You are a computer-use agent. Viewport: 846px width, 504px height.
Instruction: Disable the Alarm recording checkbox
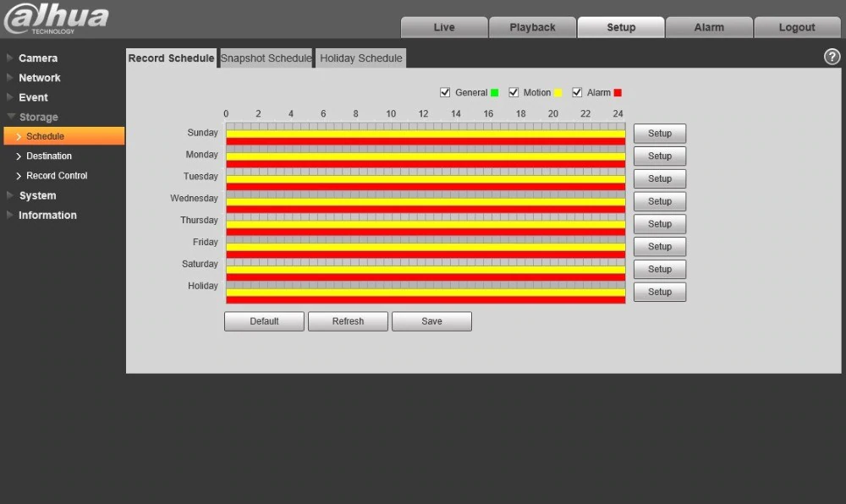pos(578,92)
